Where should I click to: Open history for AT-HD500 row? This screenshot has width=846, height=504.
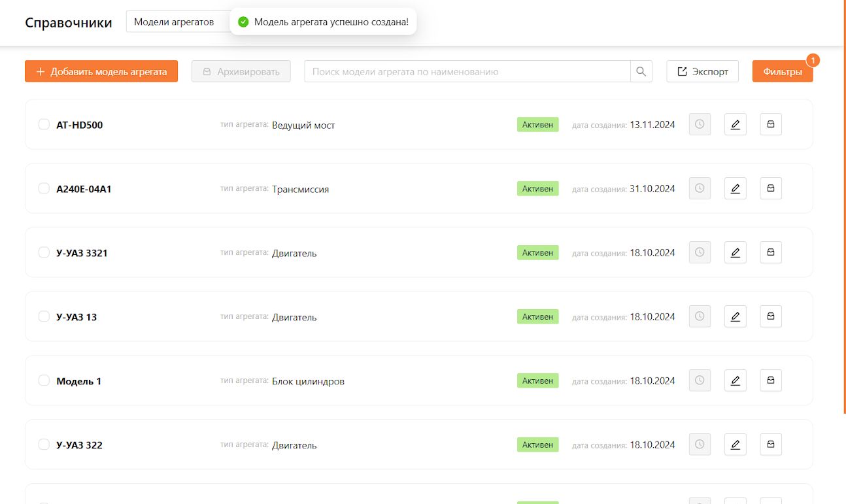pyautogui.click(x=700, y=124)
